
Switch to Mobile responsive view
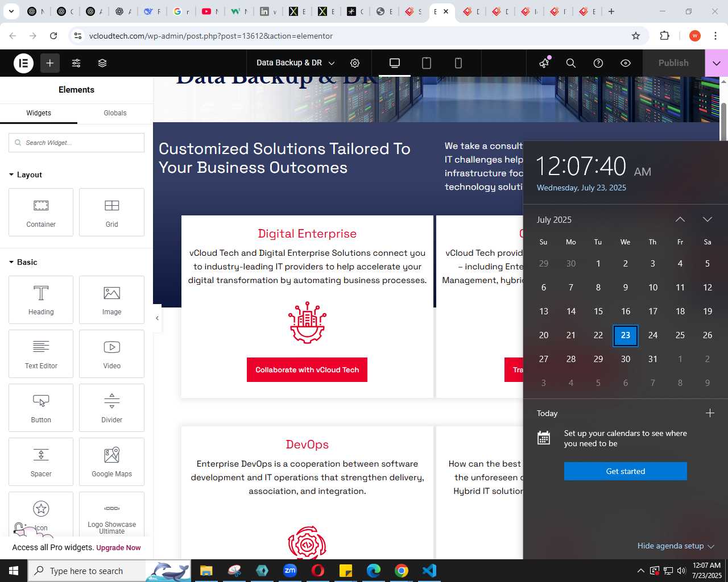tap(458, 63)
